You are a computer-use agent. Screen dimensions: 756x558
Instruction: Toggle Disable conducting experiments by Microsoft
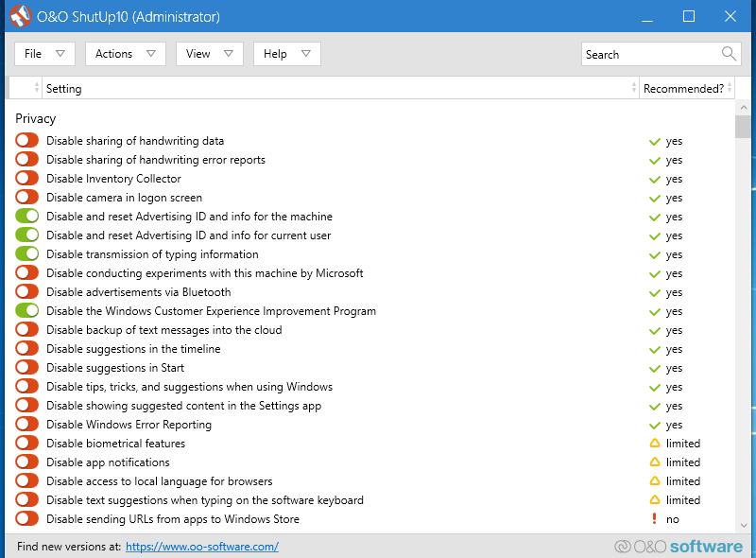[26, 272]
